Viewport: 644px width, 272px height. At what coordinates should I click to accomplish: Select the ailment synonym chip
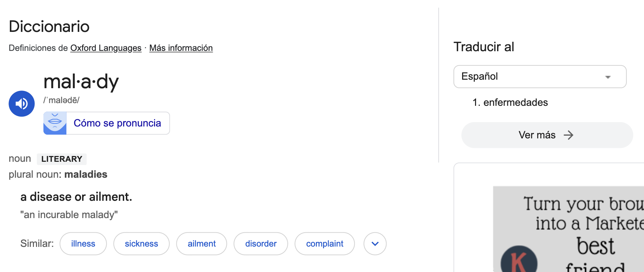pyautogui.click(x=202, y=244)
